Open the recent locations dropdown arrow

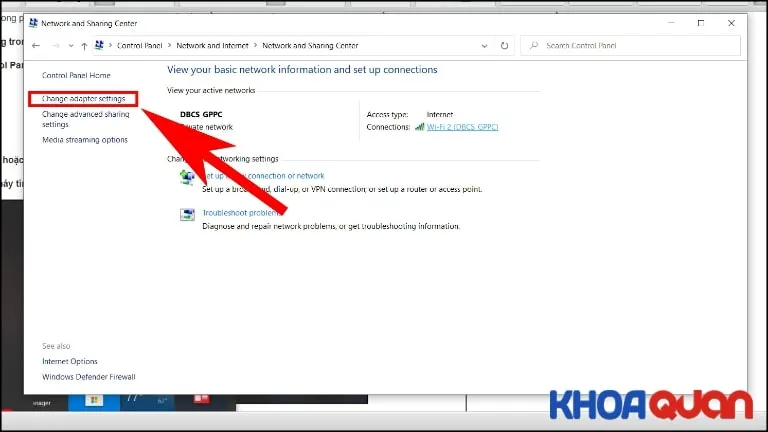pos(70,46)
